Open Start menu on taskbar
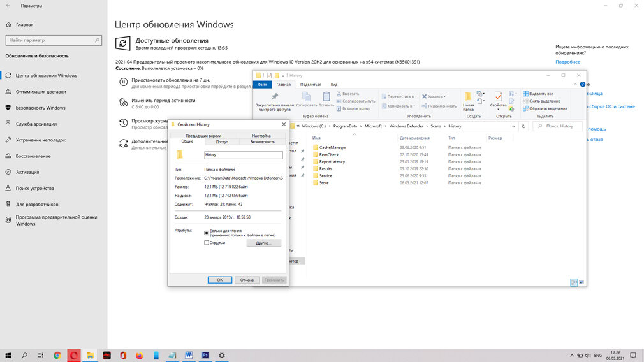The height and width of the screenshot is (362, 644). coord(8,356)
